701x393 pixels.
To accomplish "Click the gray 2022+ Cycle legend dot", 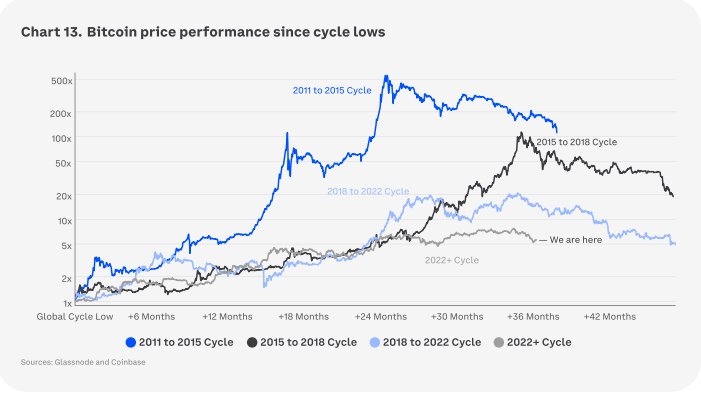I will (x=499, y=342).
